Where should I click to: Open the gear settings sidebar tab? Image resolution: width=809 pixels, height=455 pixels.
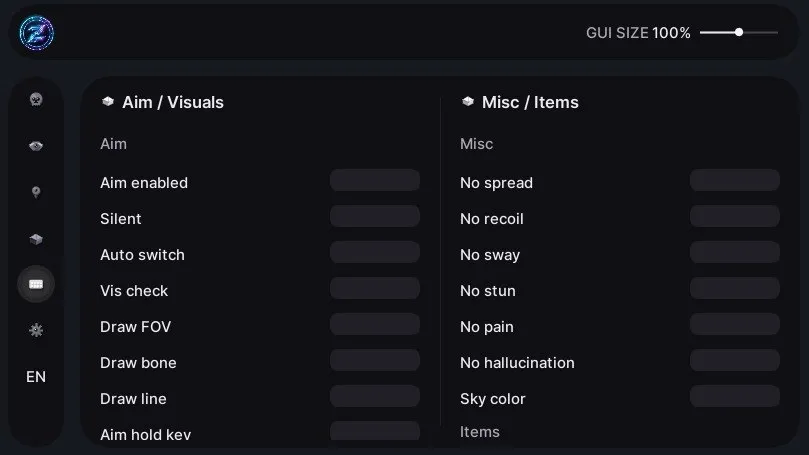(36, 330)
